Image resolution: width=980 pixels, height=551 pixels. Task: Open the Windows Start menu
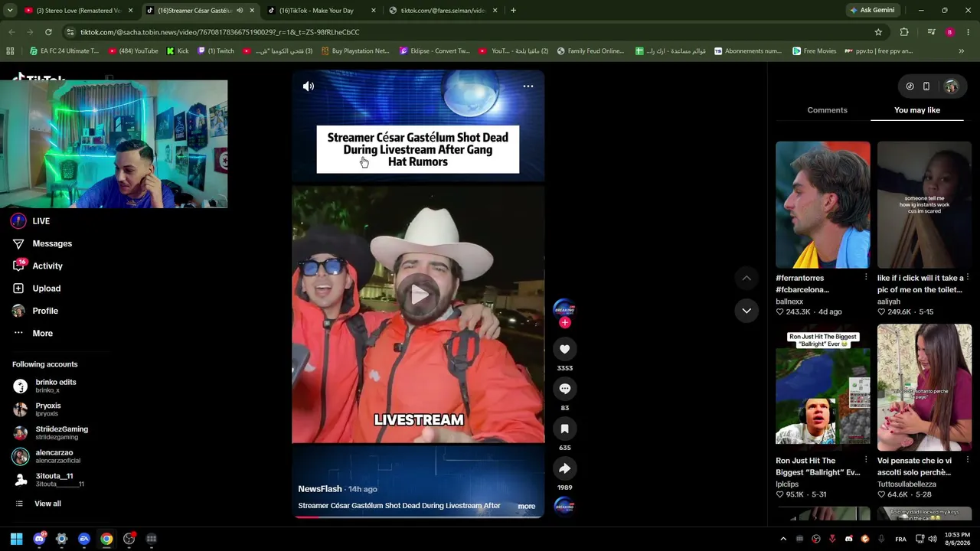tap(17, 539)
